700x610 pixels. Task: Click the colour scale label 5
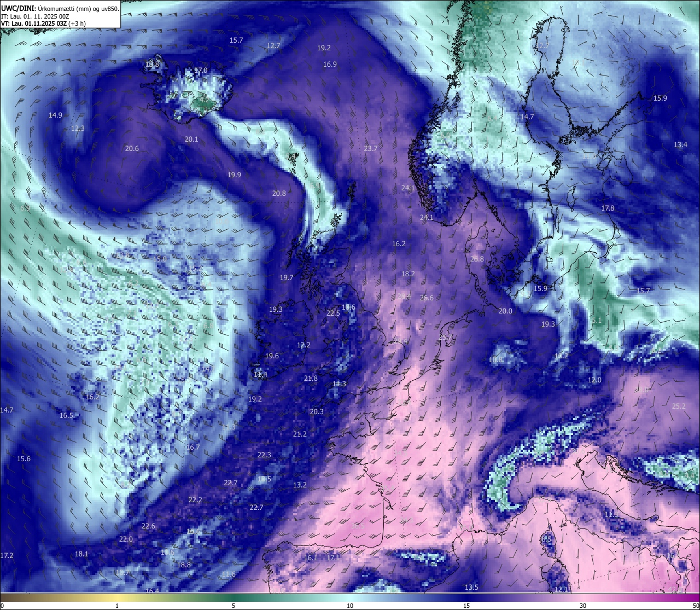coord(234,606)
